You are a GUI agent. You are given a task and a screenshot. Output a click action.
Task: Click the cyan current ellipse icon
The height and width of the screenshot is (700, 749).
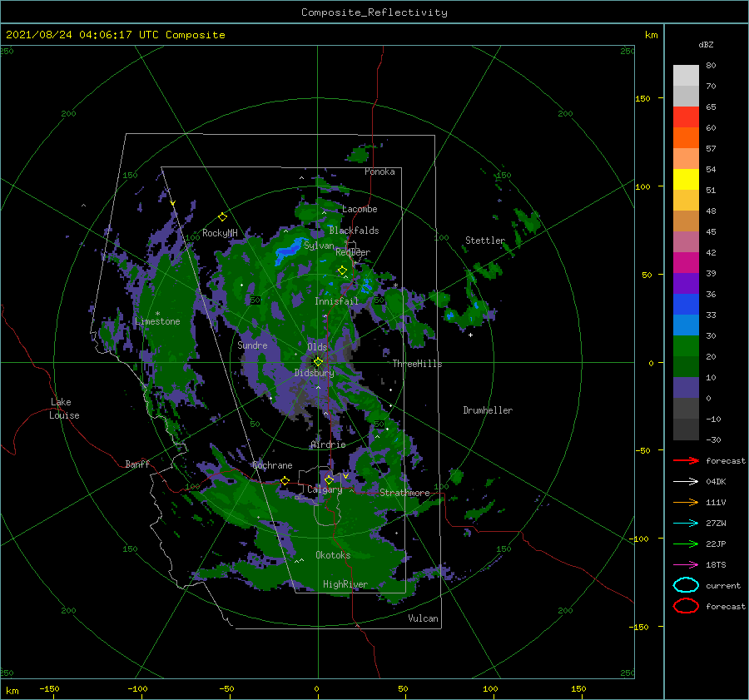(686, 585)
